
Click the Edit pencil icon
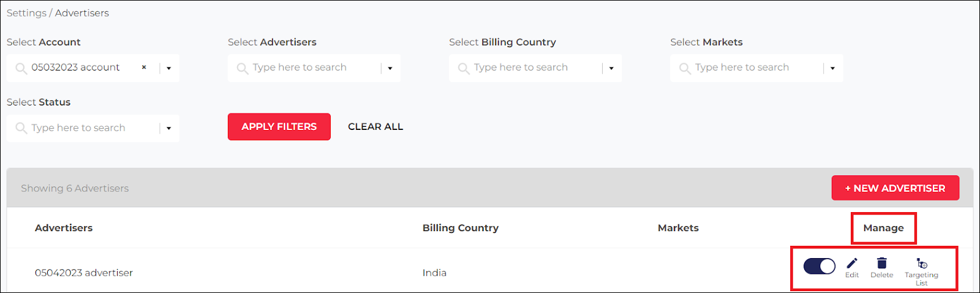[852, 264]
